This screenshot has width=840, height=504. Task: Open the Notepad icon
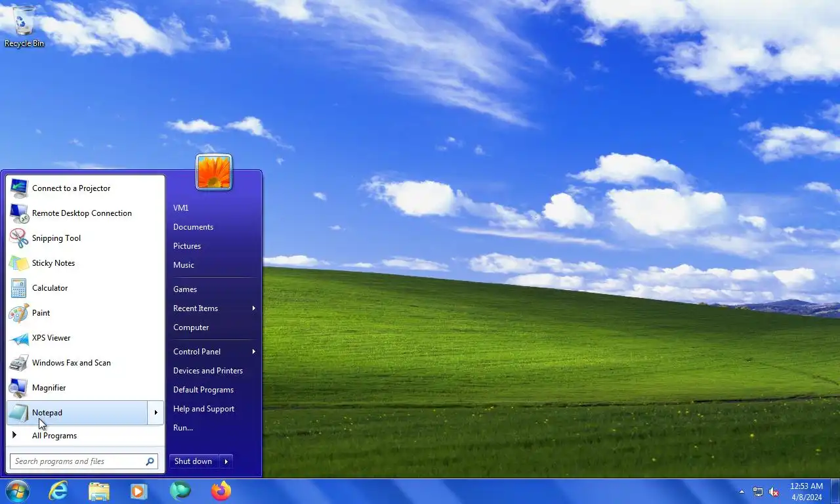click(x=18, y=413)
